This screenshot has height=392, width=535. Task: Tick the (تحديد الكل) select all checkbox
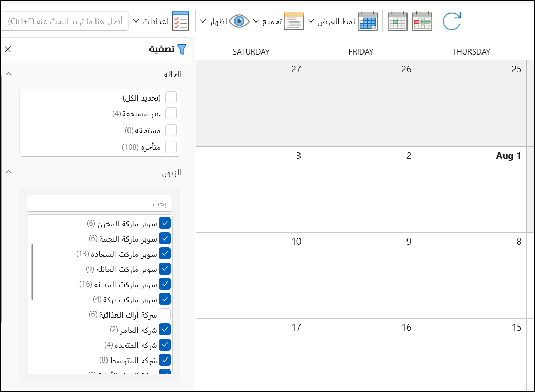pyautogui.click(x=171, y=97)
